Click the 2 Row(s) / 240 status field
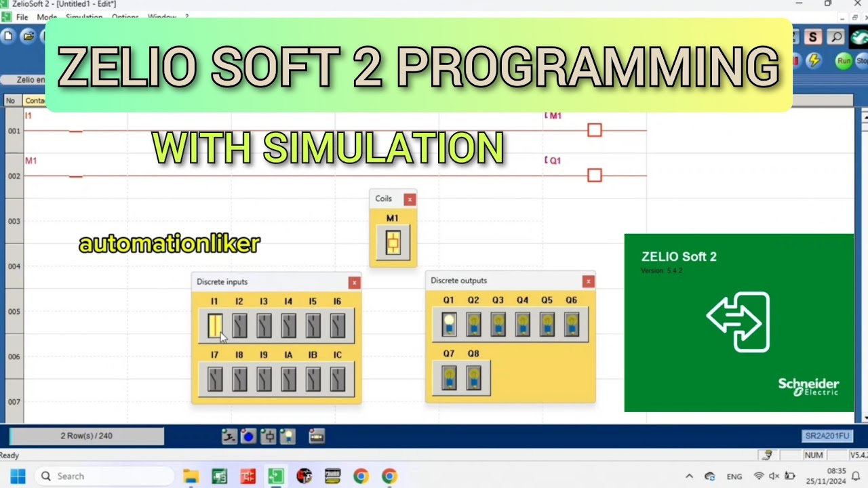 87,436
